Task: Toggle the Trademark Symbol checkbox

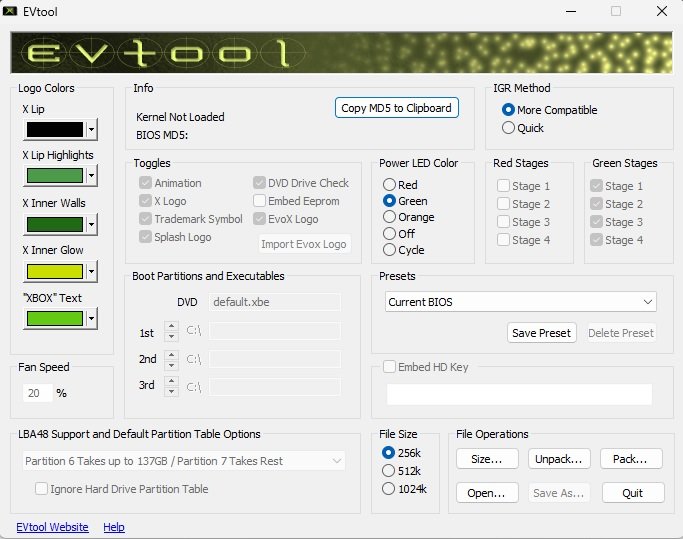Action: (x=191, y=219)
